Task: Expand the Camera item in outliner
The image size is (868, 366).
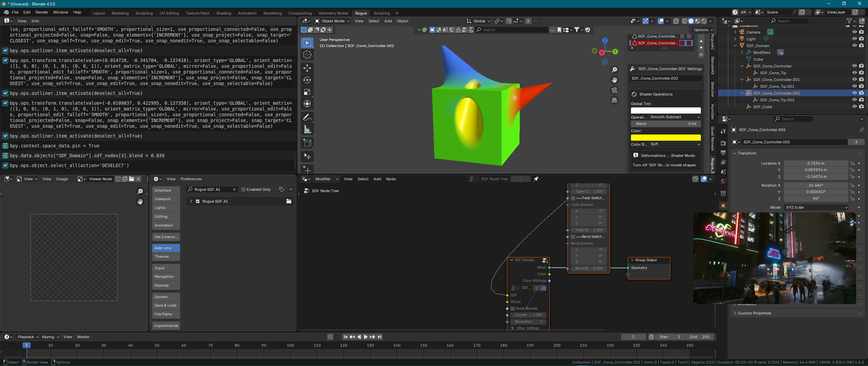Action: pos(735,32)
